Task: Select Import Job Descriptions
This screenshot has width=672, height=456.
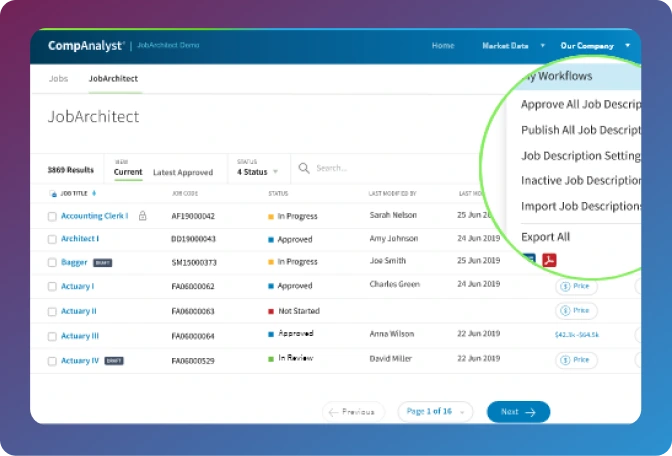Action: (581, 206)
